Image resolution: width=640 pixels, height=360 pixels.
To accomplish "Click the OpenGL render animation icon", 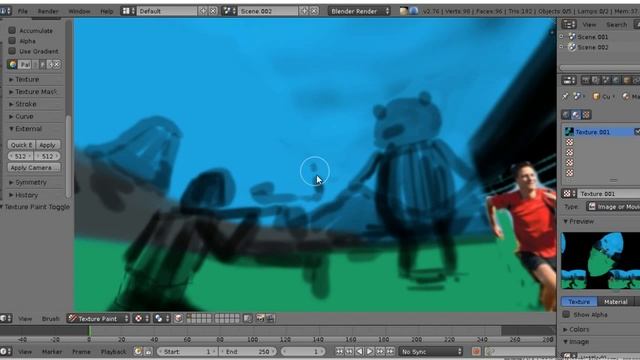I will (270, 318).
